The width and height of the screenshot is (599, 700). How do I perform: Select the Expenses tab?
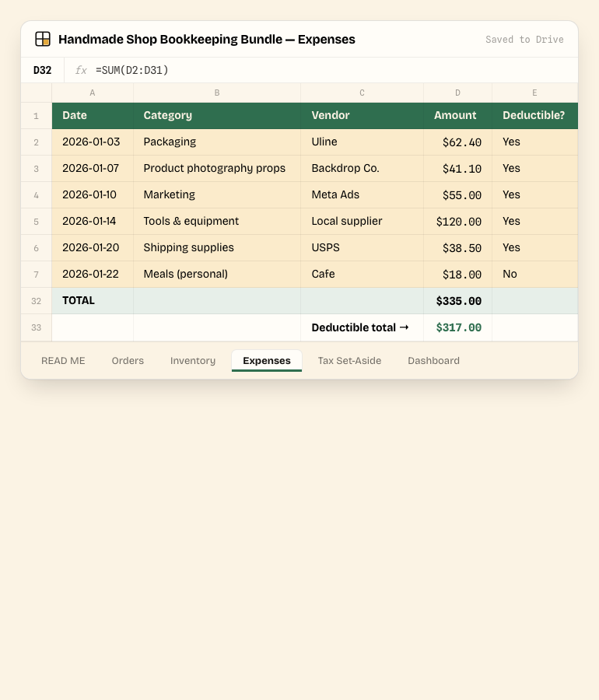(x=267, y=361)
